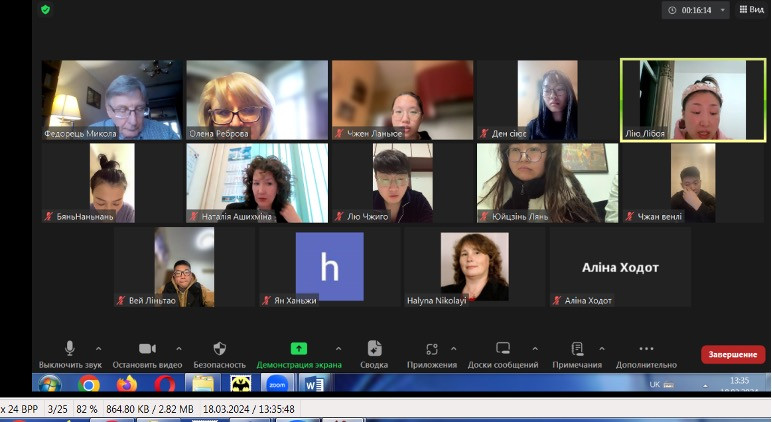Click the UK language indicator in tray
The image size is (772, 422).
[655, 384]
